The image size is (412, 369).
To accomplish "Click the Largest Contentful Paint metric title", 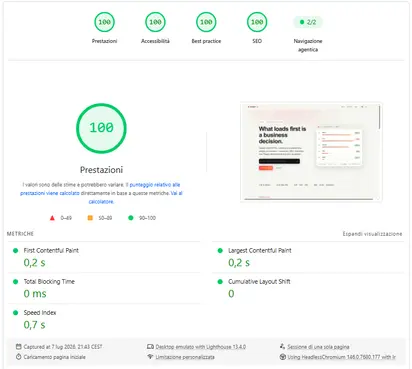I will [260, 250].
